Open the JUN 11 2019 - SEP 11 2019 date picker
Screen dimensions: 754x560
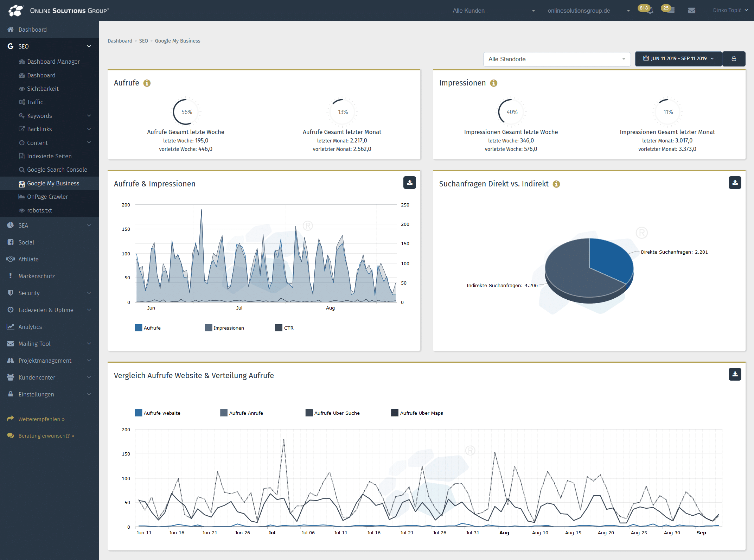[x=678, y=59]
